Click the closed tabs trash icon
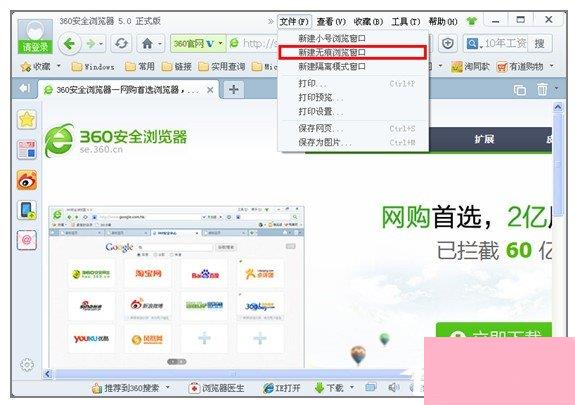Screen dimensions: 575x405 542,89
